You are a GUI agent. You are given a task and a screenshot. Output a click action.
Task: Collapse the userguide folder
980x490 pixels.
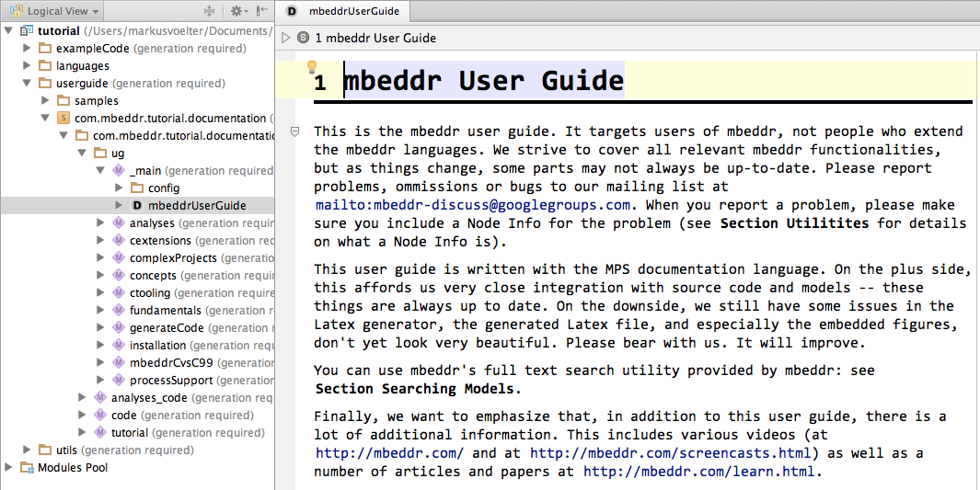[x=27, y=83]
